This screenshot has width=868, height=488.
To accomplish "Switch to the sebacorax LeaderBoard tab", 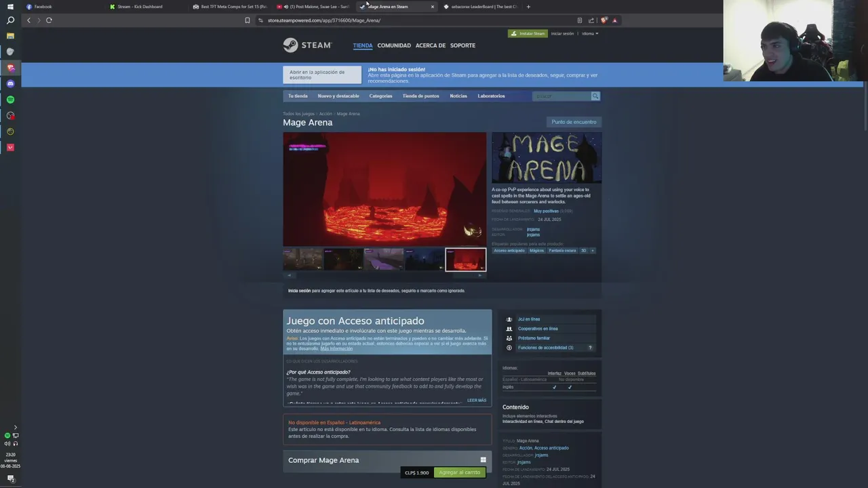I will [481, 7].
